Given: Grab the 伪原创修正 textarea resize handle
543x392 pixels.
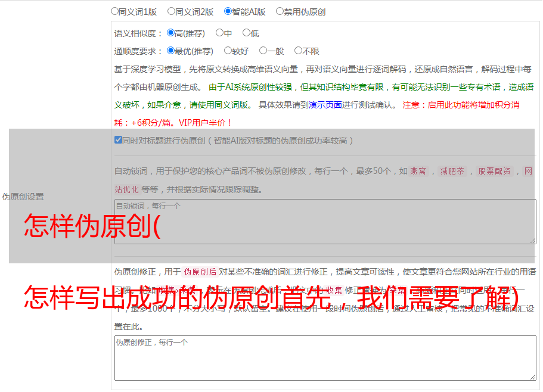Looking at the screenshot, I should pyautogui.click(x=533, y=377).
